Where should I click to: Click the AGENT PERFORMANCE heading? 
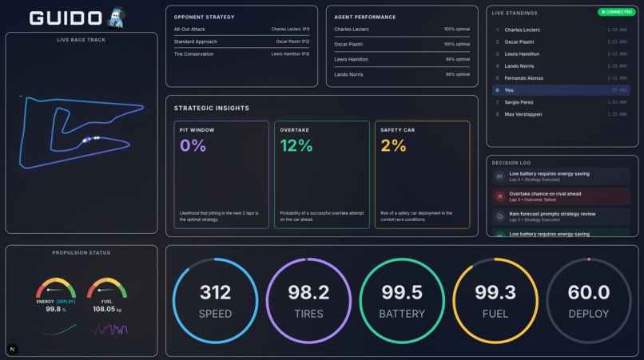tap(365, 18)
